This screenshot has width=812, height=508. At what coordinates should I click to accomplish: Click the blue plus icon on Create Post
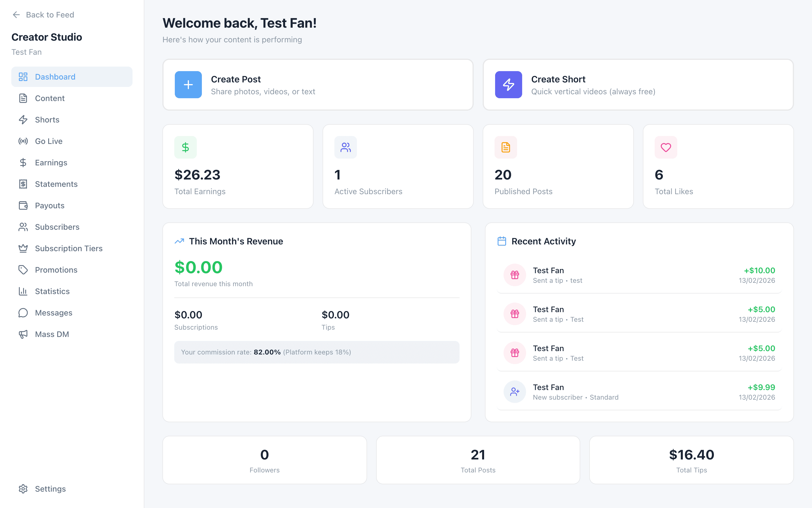(x=188, y=85)
